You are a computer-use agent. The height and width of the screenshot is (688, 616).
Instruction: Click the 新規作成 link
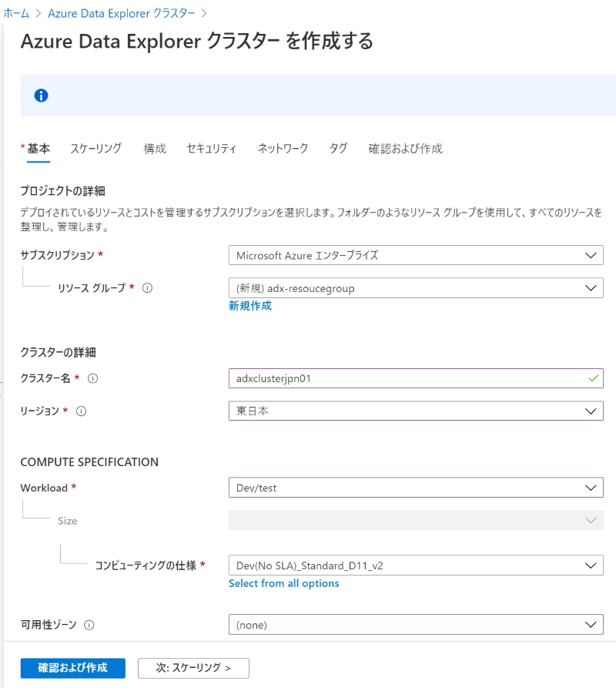[250, 306]
